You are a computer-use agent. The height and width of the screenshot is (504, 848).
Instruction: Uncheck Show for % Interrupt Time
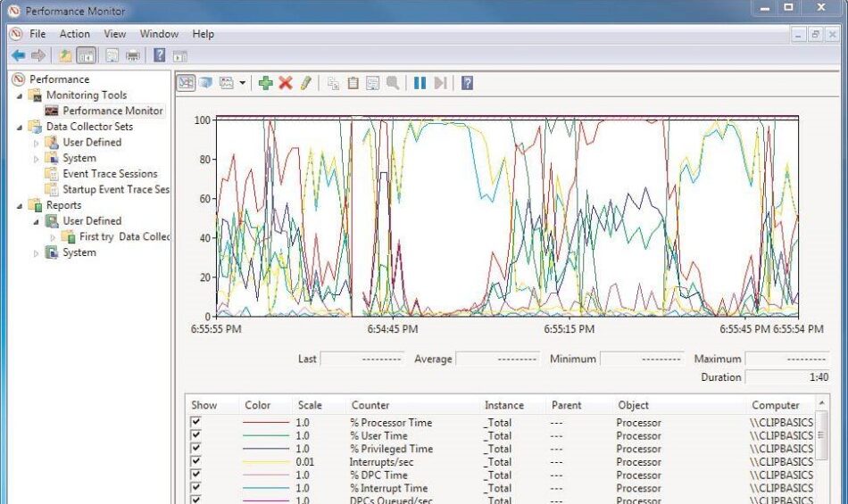[195, 487]
